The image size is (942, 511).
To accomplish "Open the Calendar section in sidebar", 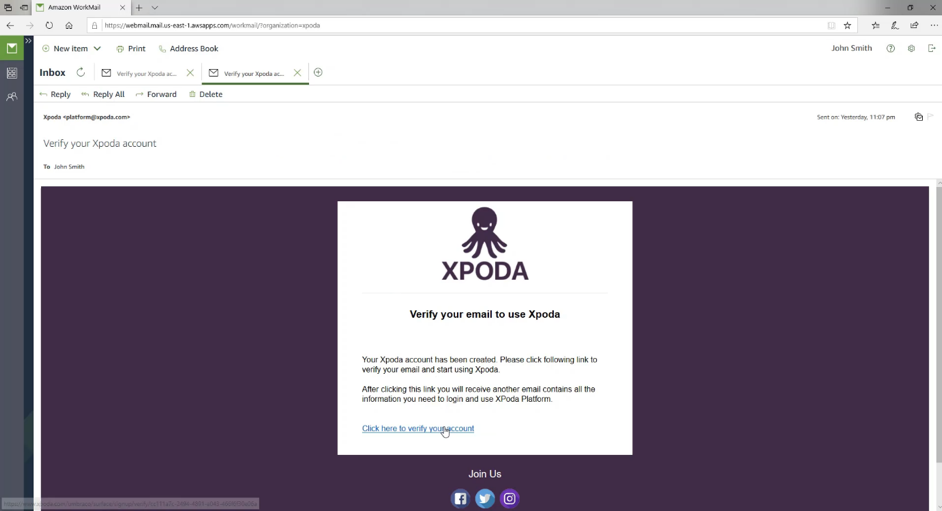I will [11, 73].
